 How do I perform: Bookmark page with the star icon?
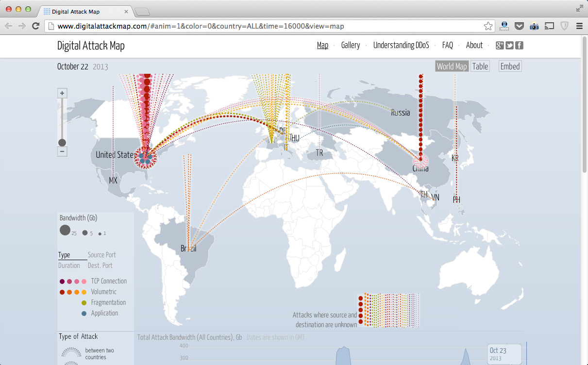pos(488,26)
